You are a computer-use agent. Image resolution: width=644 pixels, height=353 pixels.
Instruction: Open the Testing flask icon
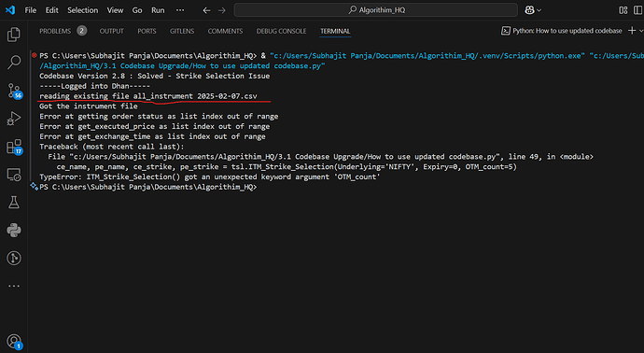click(x=14, y=203)
